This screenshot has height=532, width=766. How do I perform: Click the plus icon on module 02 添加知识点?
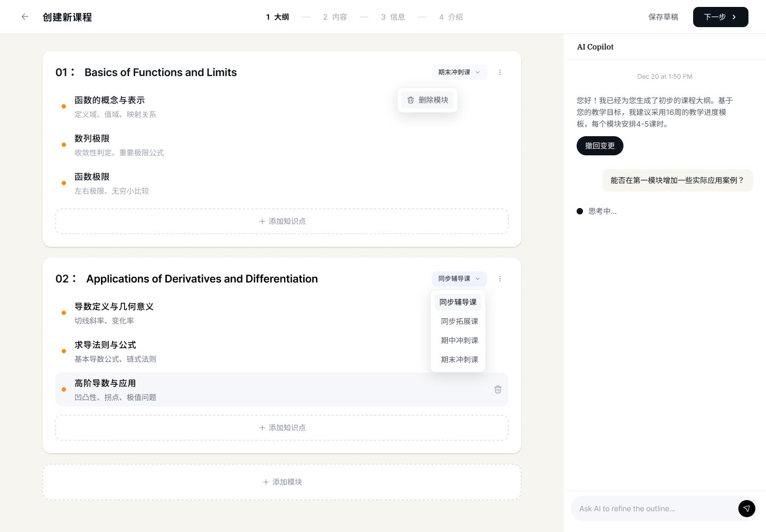point(263,428)
